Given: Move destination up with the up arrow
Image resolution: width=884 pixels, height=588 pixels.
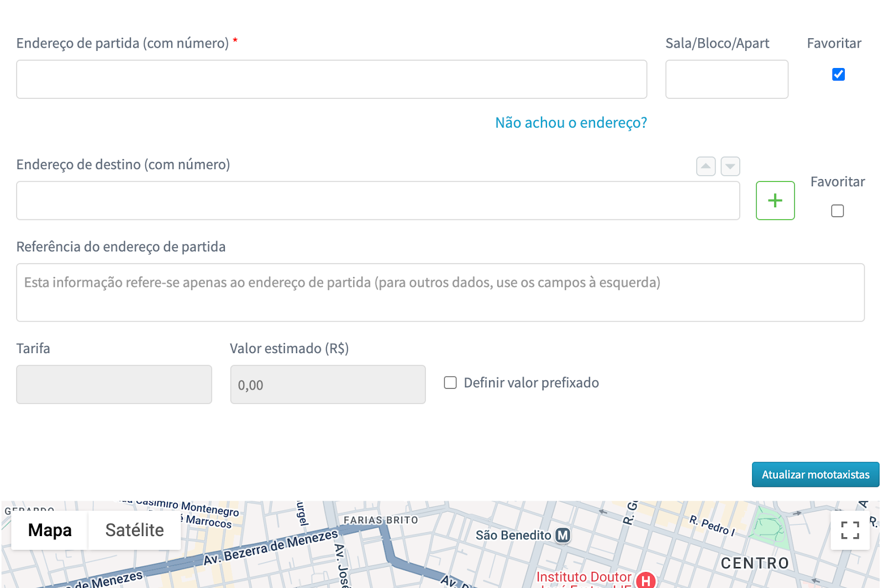Looking at the screenshot, I should pos(706,166).
